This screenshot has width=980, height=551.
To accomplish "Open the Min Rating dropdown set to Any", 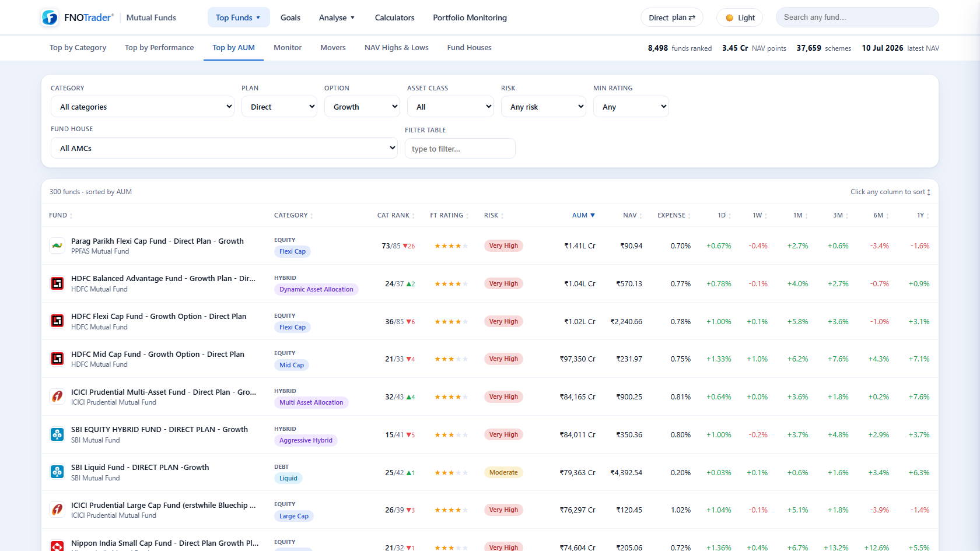I will click(x=631, y=107).
